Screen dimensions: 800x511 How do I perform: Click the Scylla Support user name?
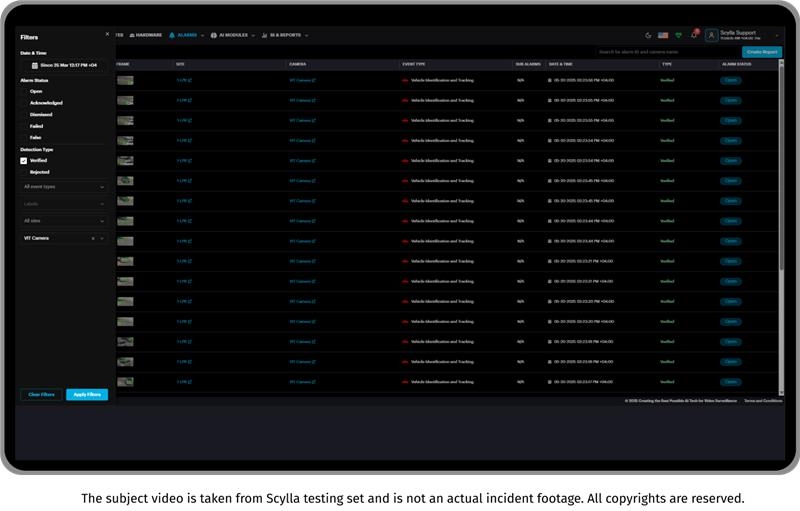(738, 33)
